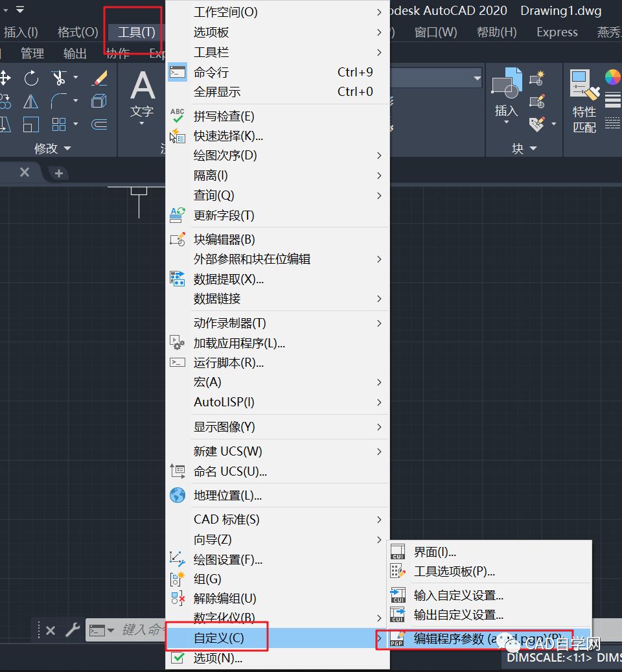
Task: Open the 格式(O) menu bar item
Action: coord(78,32)
